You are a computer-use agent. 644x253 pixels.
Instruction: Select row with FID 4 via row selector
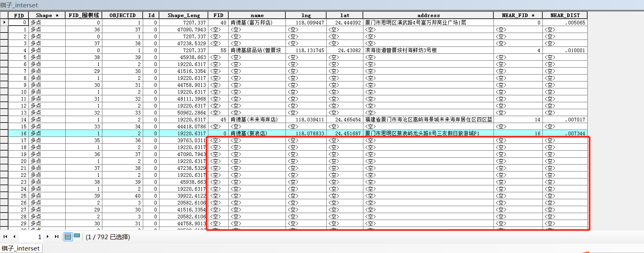4,51
